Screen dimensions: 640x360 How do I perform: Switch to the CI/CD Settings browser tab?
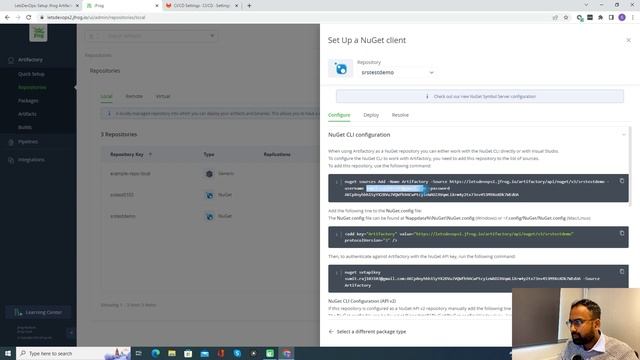pos(202,6)
